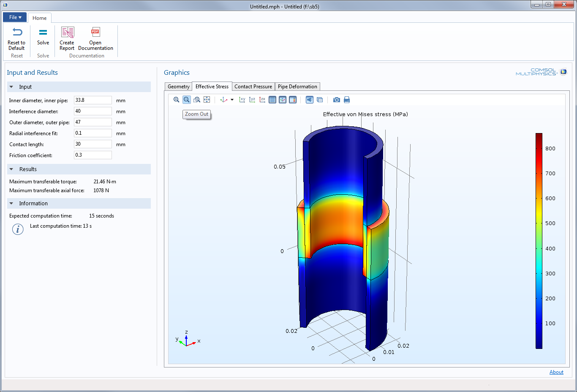Click the Zoom Extents icon
The width and height of the screenshot is (577, 392).
207,100
